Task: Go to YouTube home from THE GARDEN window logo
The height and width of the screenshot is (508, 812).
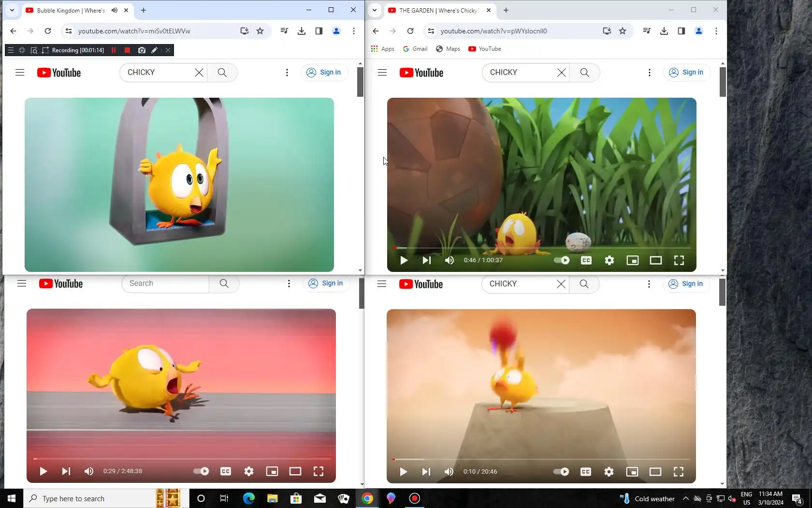Action: point(421,73)
